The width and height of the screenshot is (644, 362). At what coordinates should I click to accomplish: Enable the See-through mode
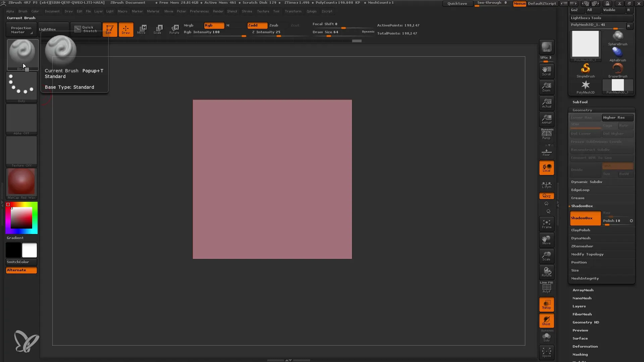click(x=492, y=3)
